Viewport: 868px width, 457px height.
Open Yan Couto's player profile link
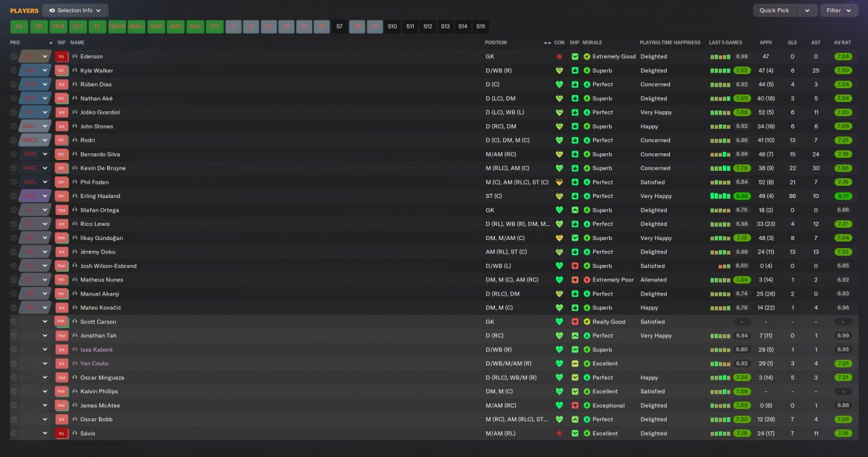click(94, 363)
